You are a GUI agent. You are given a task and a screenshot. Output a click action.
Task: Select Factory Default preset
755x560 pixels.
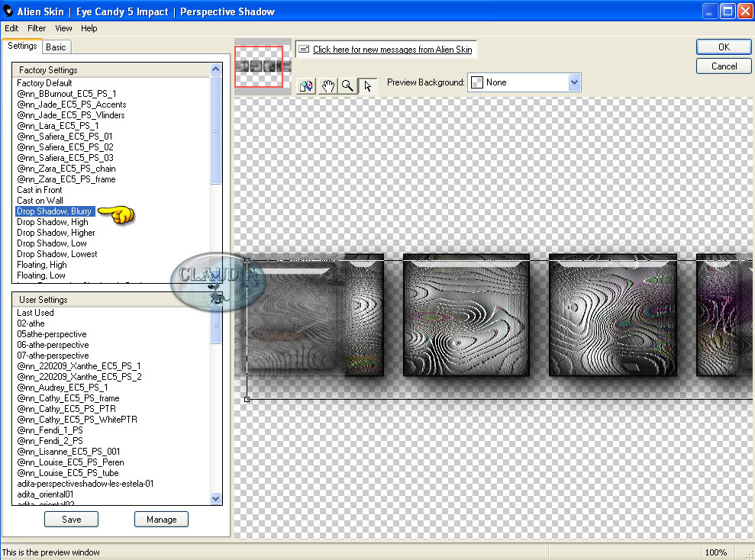coord(44,82)
